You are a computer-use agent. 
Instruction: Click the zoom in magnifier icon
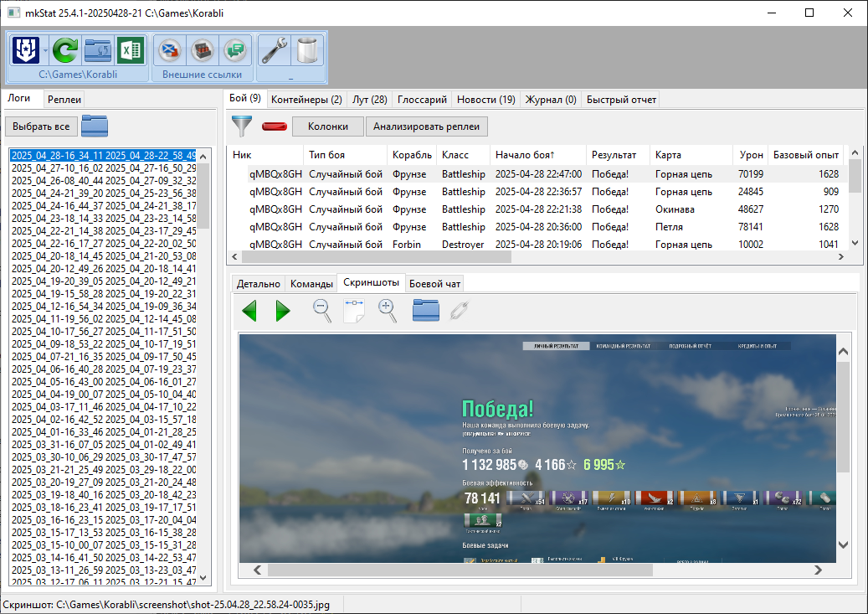pyautogui.click(x=387, y=310)
